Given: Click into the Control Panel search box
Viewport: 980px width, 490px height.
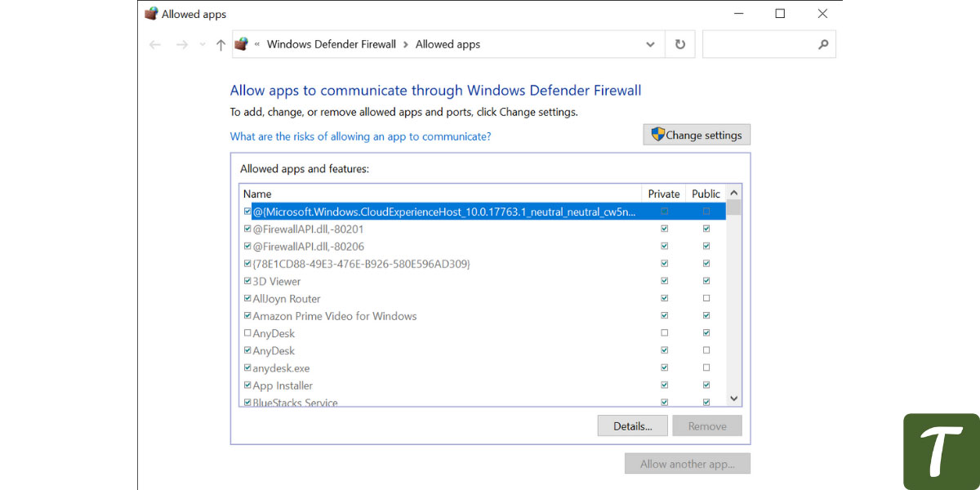Looking at the screenshot, I should (768, 45).
